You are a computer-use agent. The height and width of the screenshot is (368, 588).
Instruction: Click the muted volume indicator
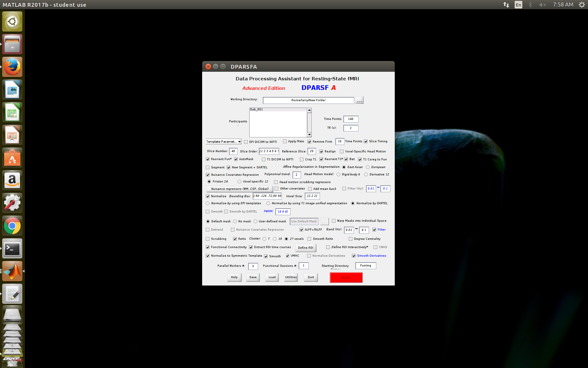click(542, 5)
